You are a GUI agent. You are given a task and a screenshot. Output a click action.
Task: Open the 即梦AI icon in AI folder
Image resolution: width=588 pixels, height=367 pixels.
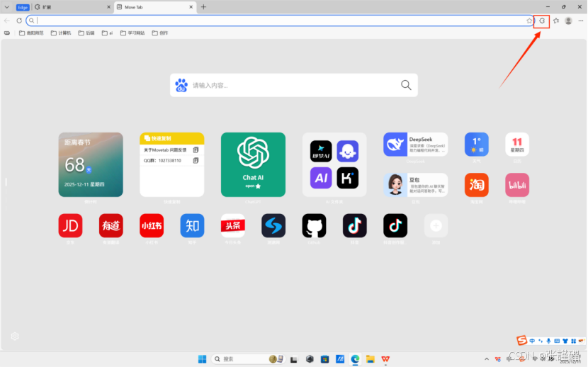[x=321, y=151]
